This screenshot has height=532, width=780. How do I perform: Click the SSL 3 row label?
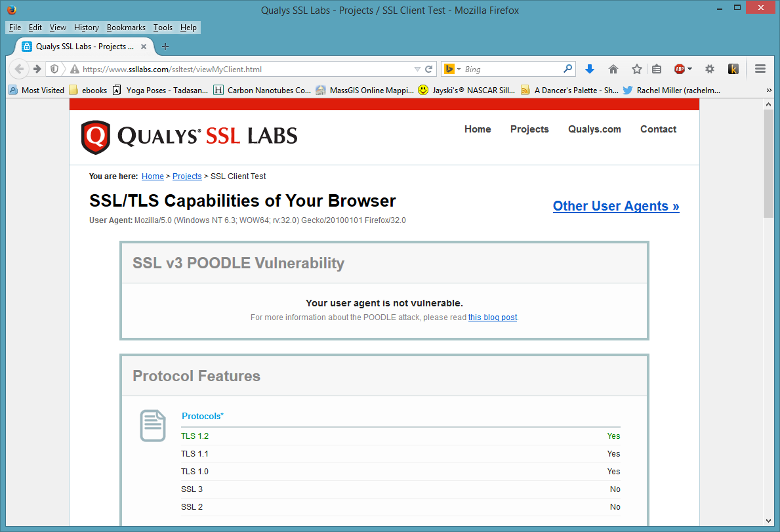coord(192,489)
